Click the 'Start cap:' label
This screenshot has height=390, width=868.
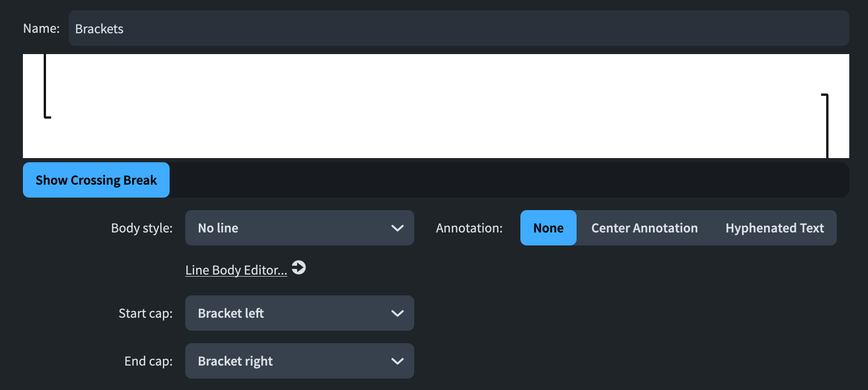pyautogui.click(x=145, y=314)
